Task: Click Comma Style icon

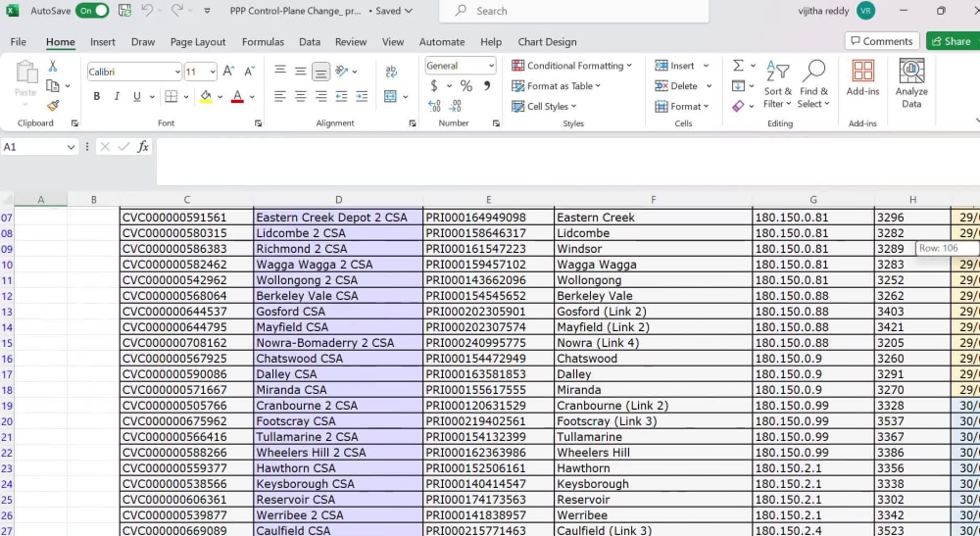Action: click(487, 85)
